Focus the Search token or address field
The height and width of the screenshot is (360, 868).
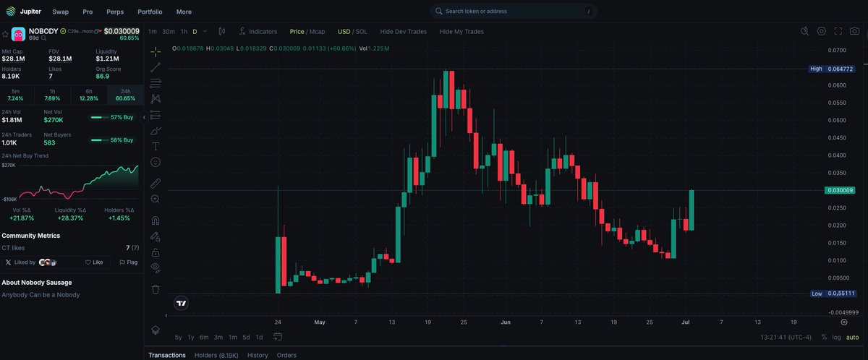coord(514,12)
